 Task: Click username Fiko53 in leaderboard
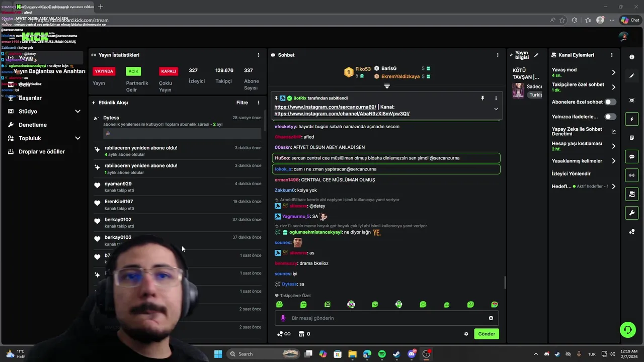point(363,69)
